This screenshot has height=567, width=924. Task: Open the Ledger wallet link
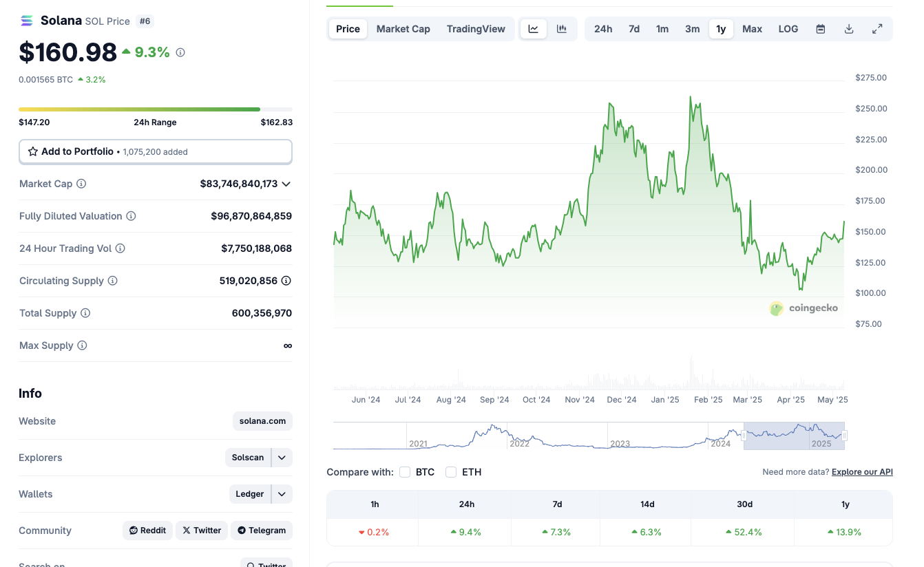point(250,494)
